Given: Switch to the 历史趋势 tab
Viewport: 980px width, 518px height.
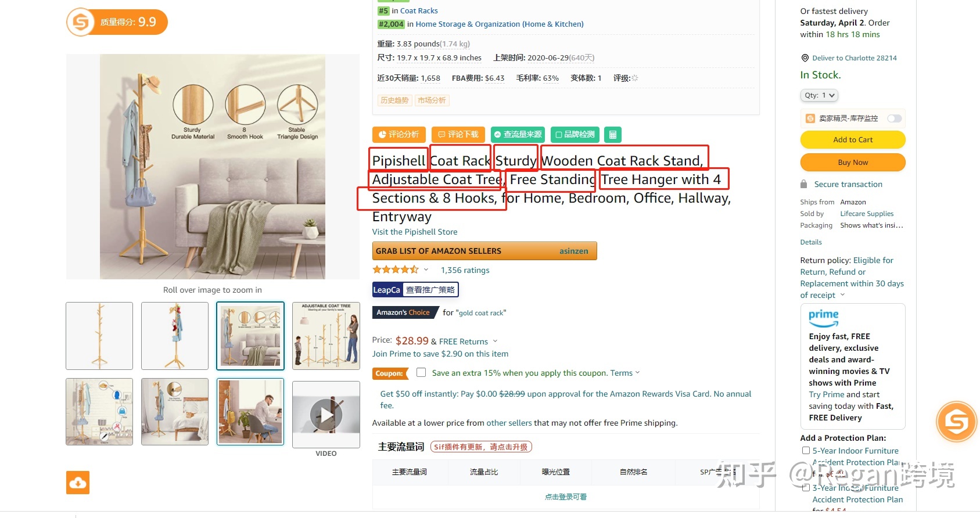Looking at the screenshot, I should (x=394, y=100).
